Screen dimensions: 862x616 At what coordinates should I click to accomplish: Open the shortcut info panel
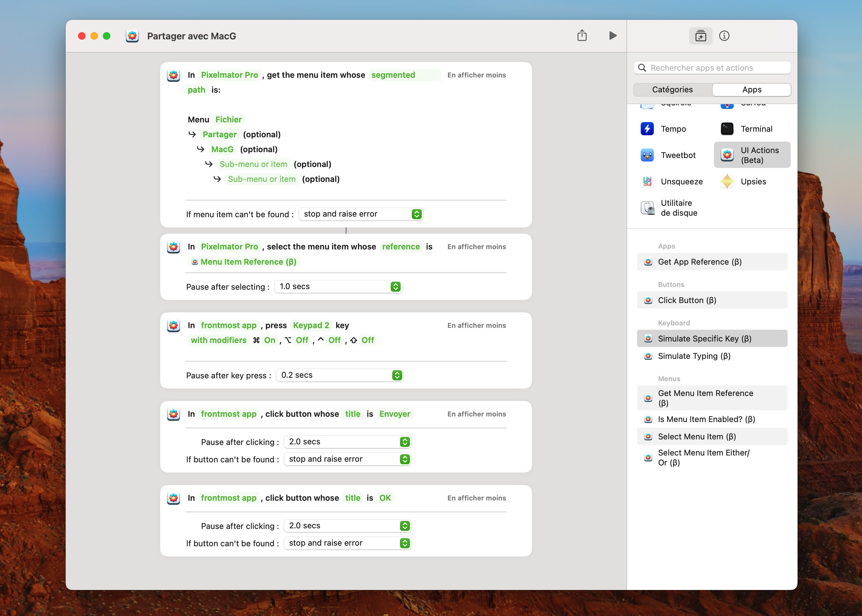[x=725, y=36]
